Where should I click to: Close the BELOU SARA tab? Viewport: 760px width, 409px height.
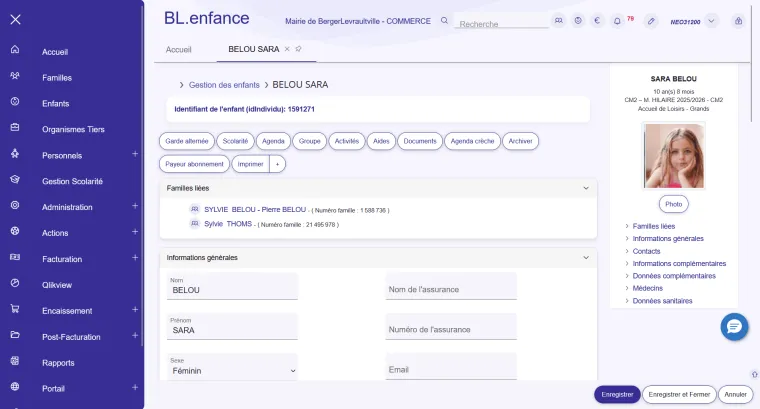tap(287, 49)
